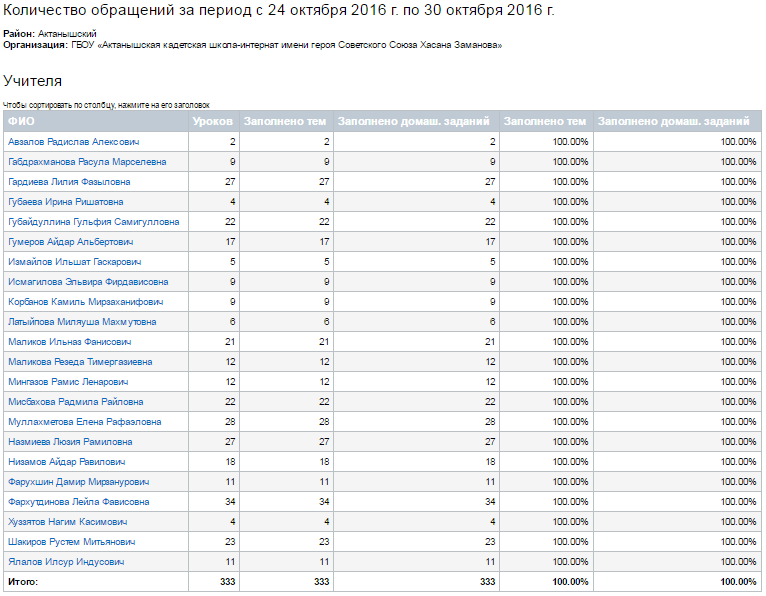Select teacher Маликов Ильназ Фанисович
This screenshot has width=766, height=596.
70,342
